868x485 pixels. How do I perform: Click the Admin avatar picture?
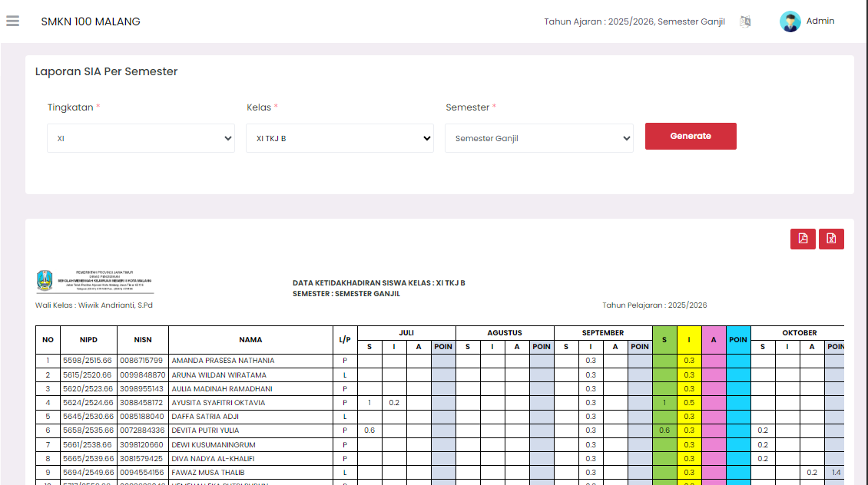tap(790, 21)
